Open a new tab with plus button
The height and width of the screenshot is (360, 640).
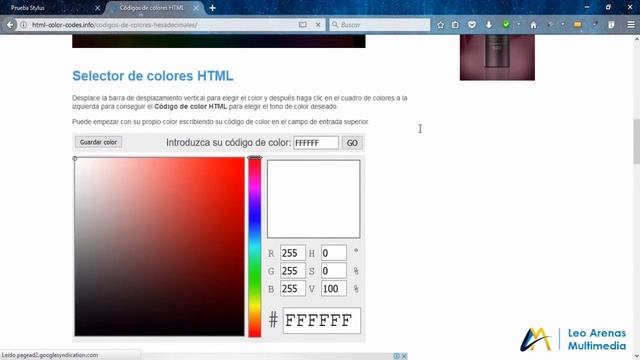tap(212, 8)
